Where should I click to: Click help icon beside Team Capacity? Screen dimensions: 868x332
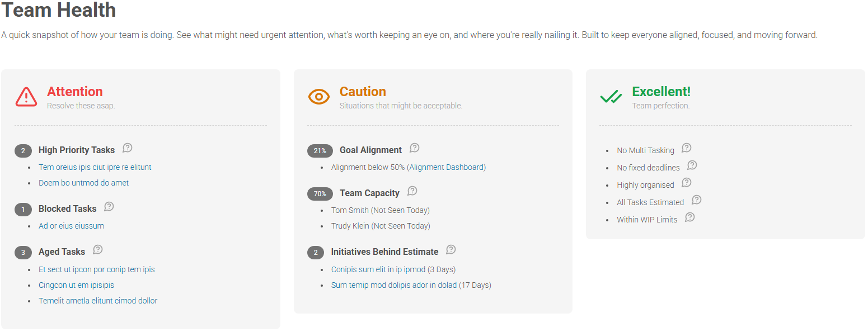click(412, 191)
